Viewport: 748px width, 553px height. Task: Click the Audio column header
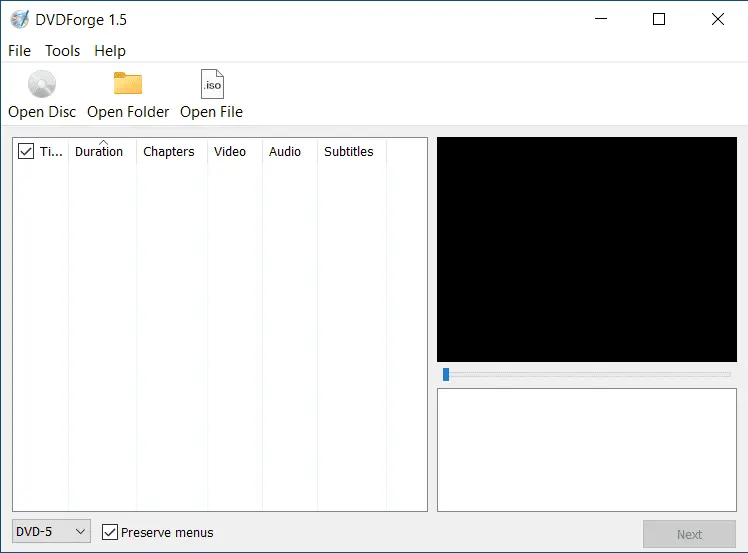285,152
